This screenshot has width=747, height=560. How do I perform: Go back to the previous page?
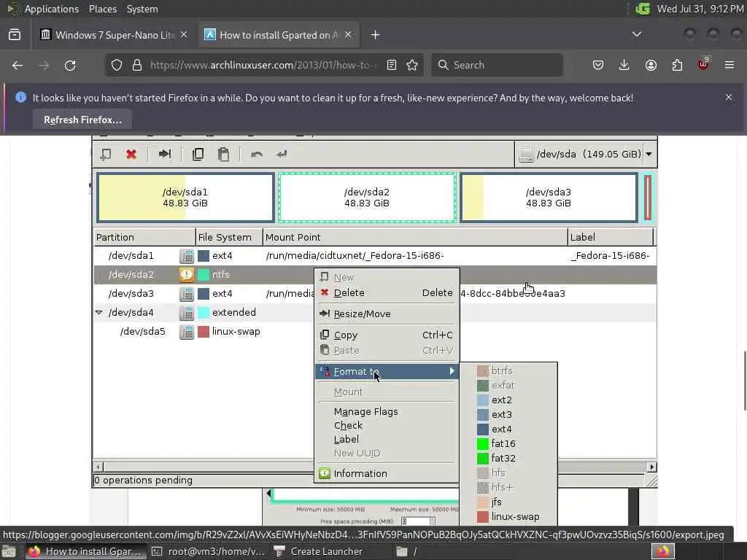pyautogui.click(x=18, y=65)
